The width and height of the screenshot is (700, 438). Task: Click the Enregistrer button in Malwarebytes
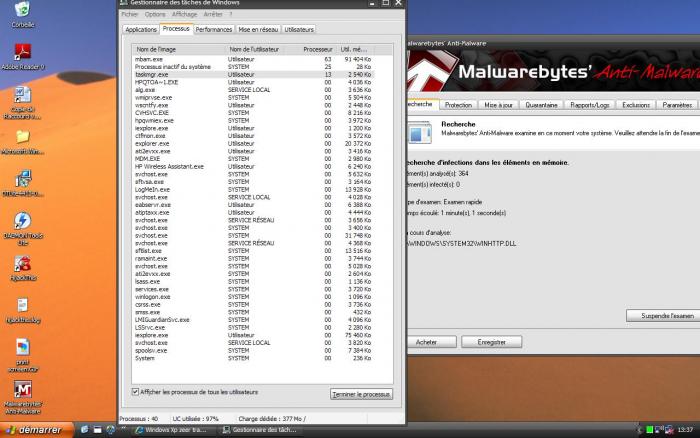pos(491,342)
